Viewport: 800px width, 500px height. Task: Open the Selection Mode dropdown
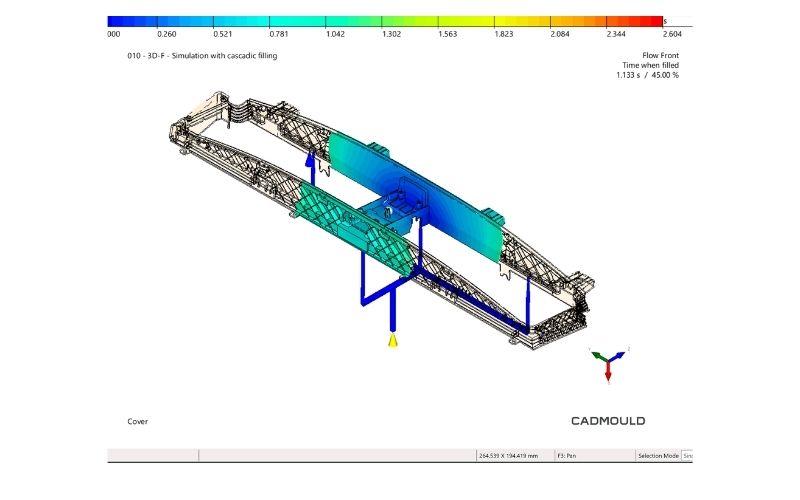(x=687, y=456)
